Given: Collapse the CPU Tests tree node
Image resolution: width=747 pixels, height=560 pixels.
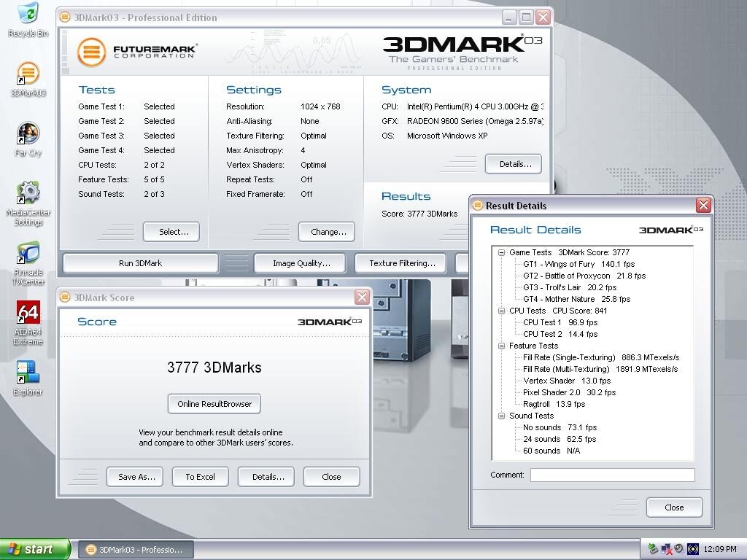Looking at the screenshot, I should 501,311.
